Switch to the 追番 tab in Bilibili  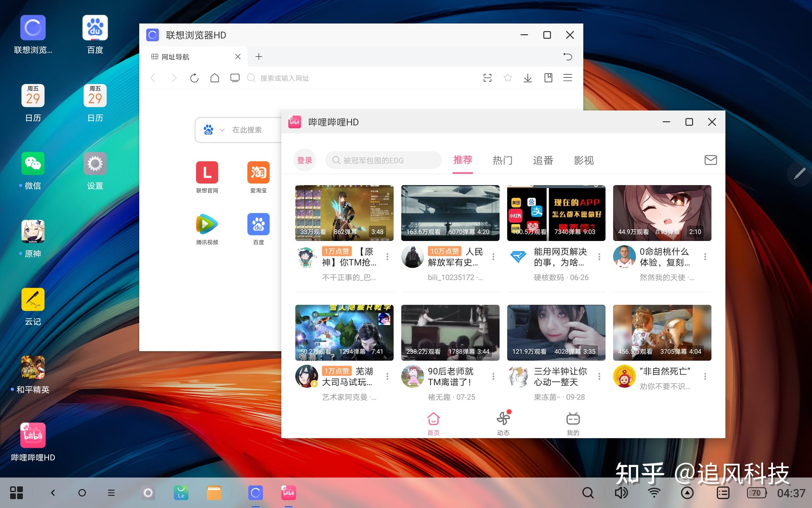(x=543, y=160)
